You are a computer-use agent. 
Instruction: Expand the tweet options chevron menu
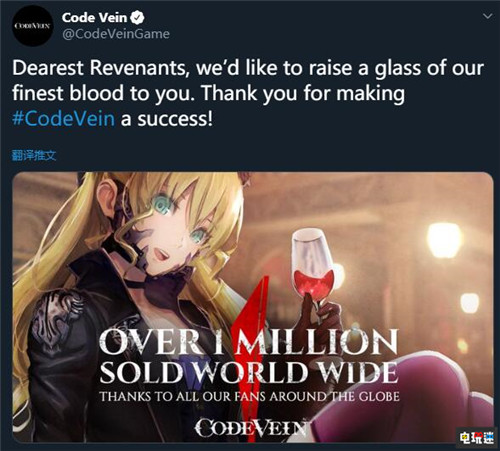pos(488,16)
